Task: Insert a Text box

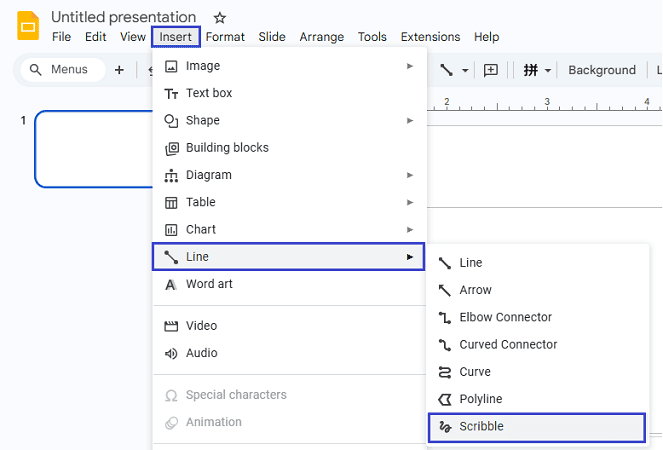Action: pos(209,94)
